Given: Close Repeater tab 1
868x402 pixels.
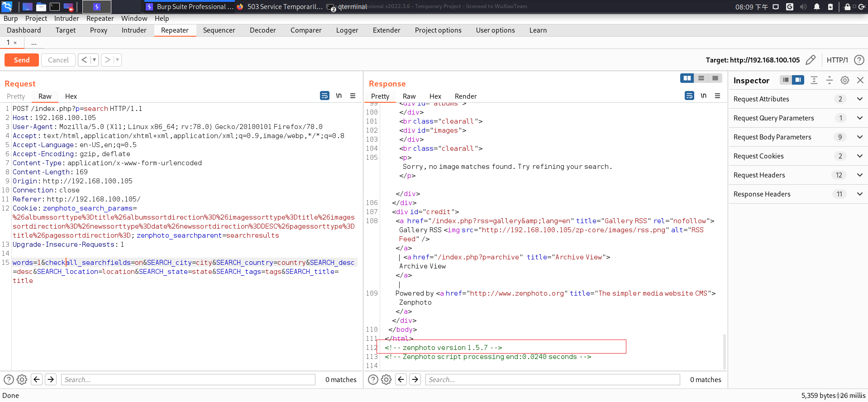Looking at the screenshot, I should coord(15,43).
